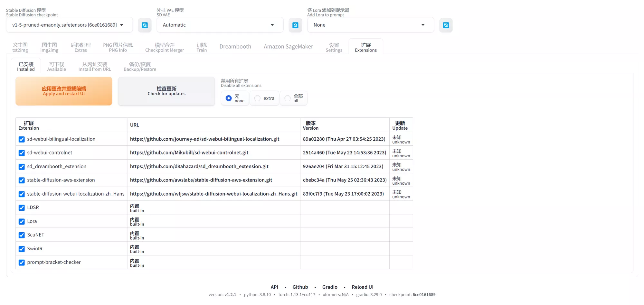This screenshot has height=305, width=644.
Task: Open the Checkpoint Merger tab
Action: pyautogui.click(x=165, y=47)
